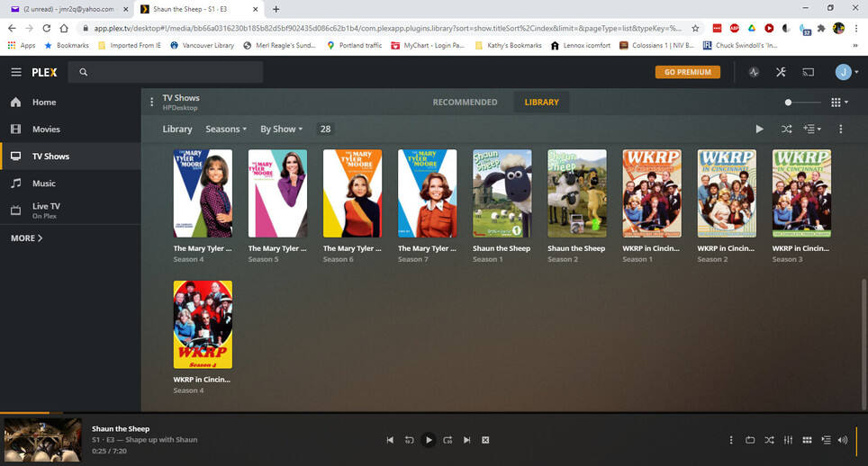This screenshot has height=466, width=868.
Task: Click 'Shape up with Shaun' episode link
Action: coord(161,440)
